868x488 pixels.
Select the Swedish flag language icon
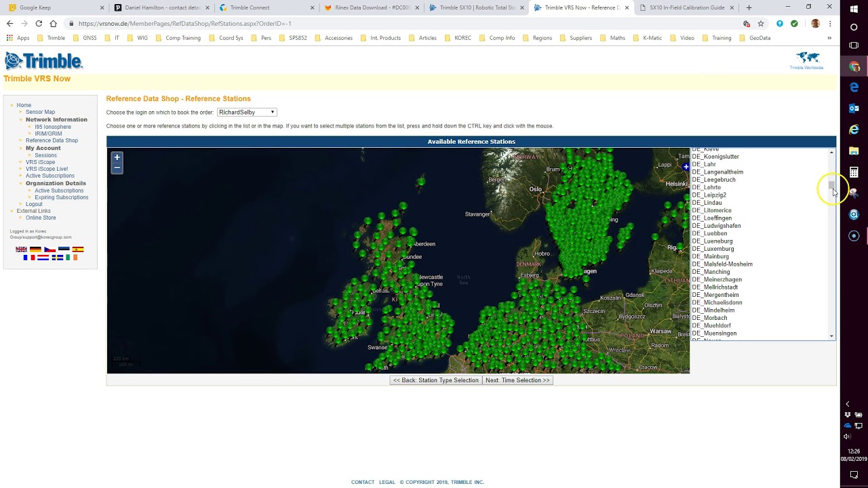[58, 258]
